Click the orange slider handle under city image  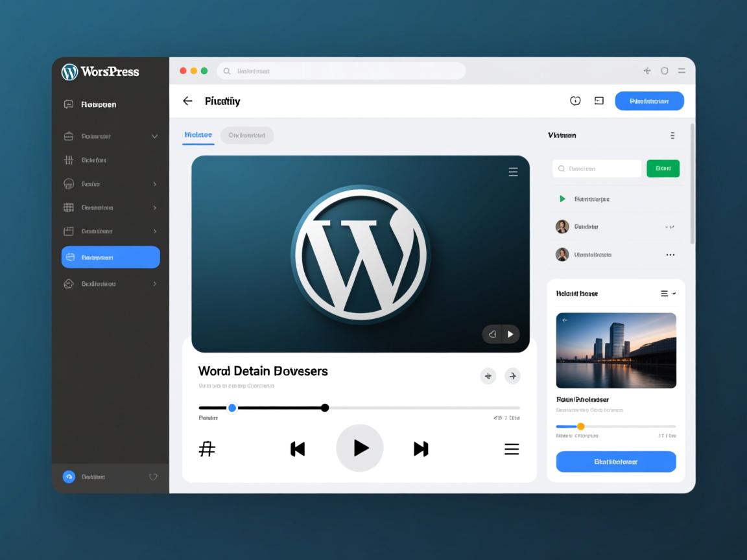(x=580, y=426)
